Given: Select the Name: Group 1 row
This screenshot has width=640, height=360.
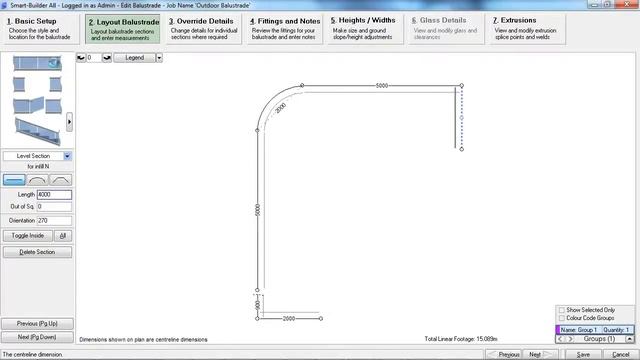Looking at the screenshot, I should click(x=595, y=330).
